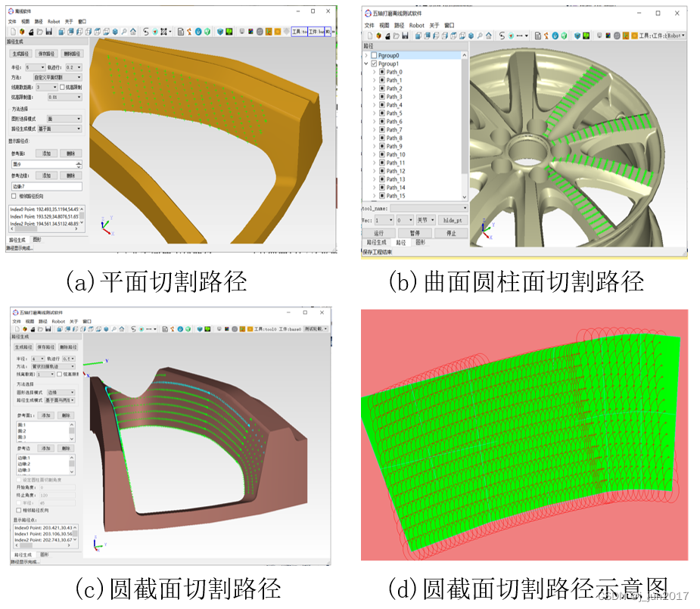
Task: Click the 运行 button
Action: pos(378,232)
